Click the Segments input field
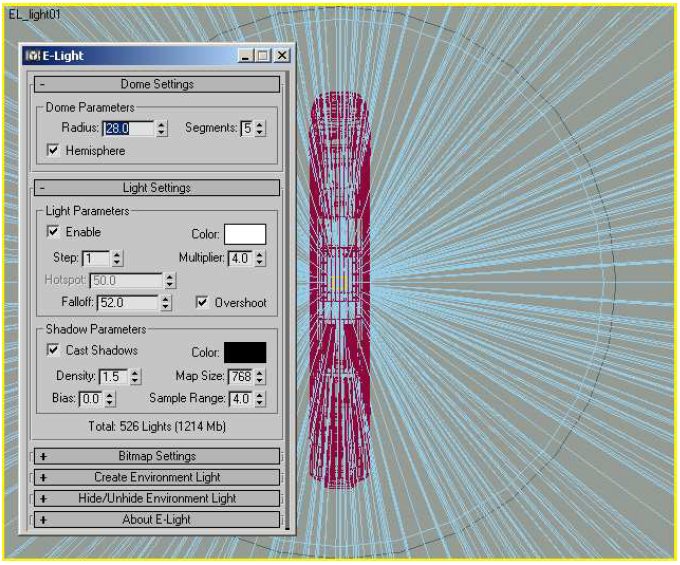 pyautogui.click(x=247, y=128)
